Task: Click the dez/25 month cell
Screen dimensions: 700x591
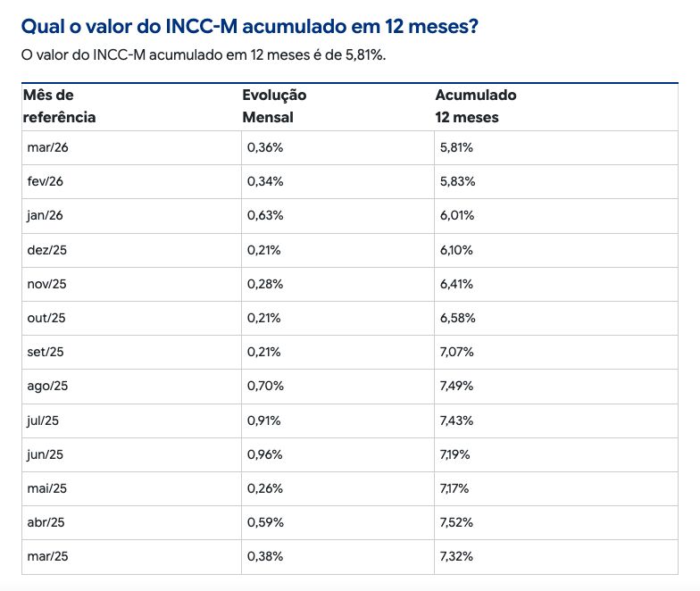Action: [48, 250]
